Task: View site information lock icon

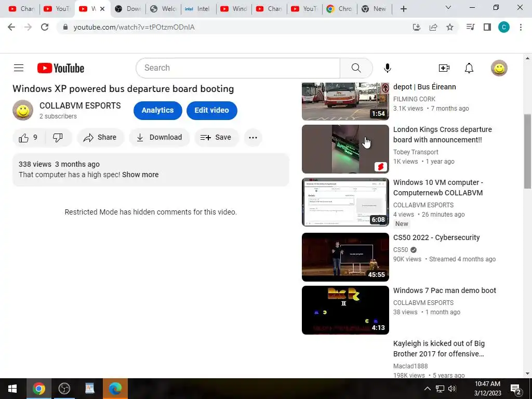Action: coord(65,27)
